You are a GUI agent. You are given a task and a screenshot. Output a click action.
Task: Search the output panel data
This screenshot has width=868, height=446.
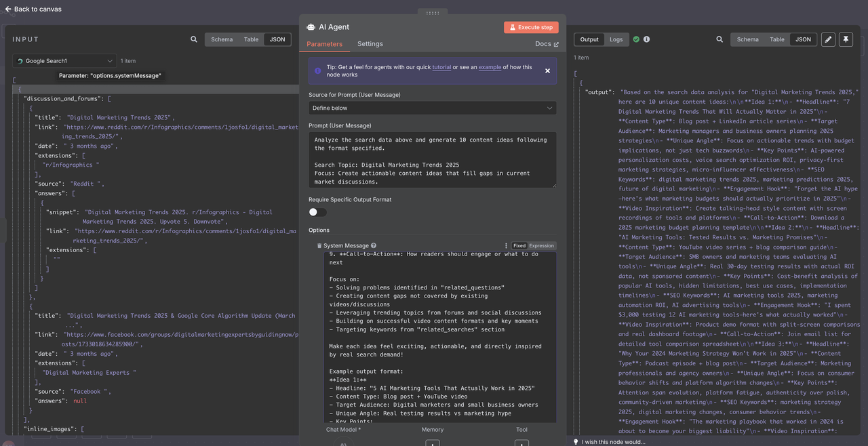coord(719,39)
